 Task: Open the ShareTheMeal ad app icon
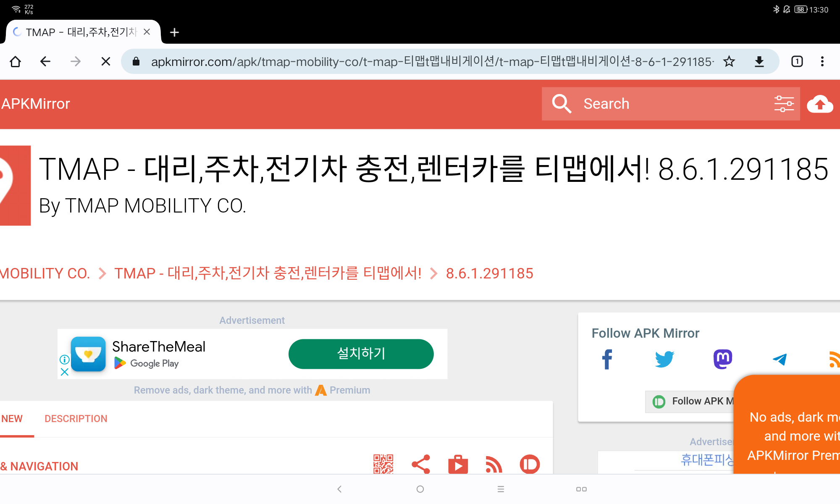(x=88, y=354)
